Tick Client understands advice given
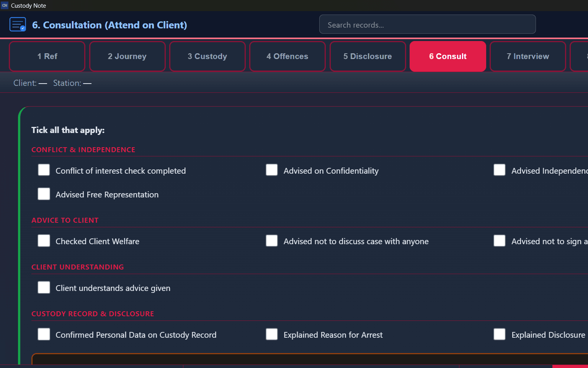This screenshot has height=368, width=588. pyautogui.click(x=44, y=287)
